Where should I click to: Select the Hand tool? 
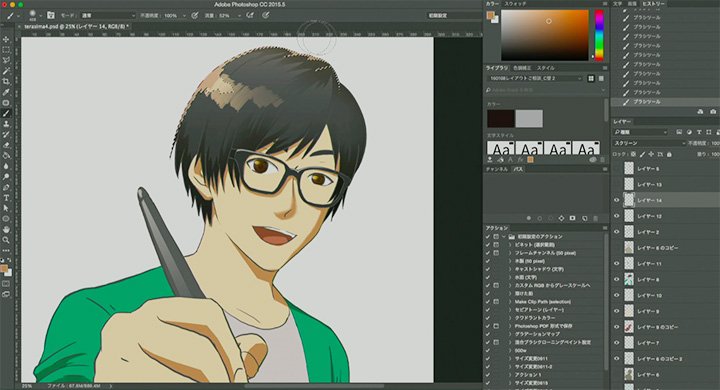(x=6, y=229)
